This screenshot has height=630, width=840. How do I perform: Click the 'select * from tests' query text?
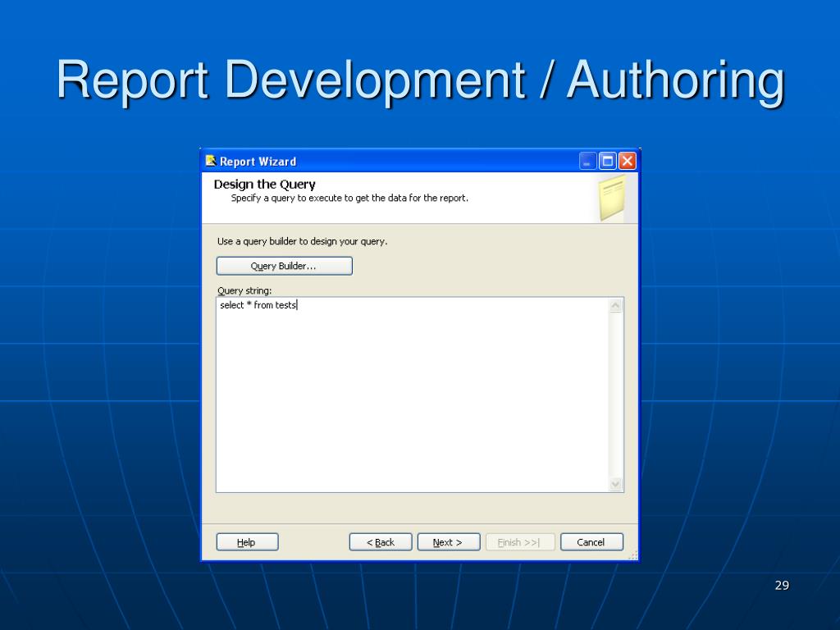tap(258, 305)
